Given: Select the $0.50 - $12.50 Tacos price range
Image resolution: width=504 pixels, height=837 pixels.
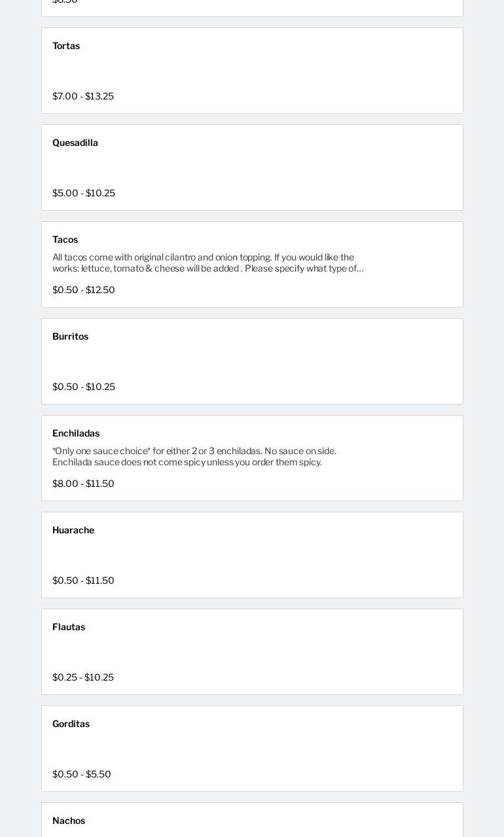Looking at the screenshot, I should click(x=84, y=290).
